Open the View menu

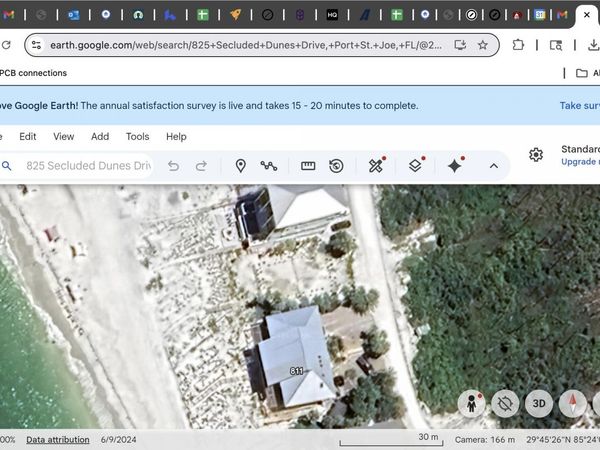[64, 137]
